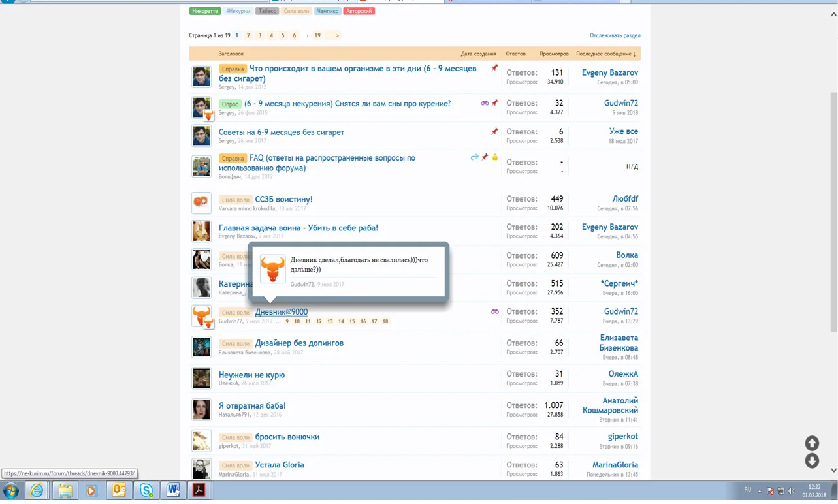The height and width of the screenshot is (504, 838).
Task: Expand the "…" hidden pages of Дневник@9000
Action: [x=280, y=321]
